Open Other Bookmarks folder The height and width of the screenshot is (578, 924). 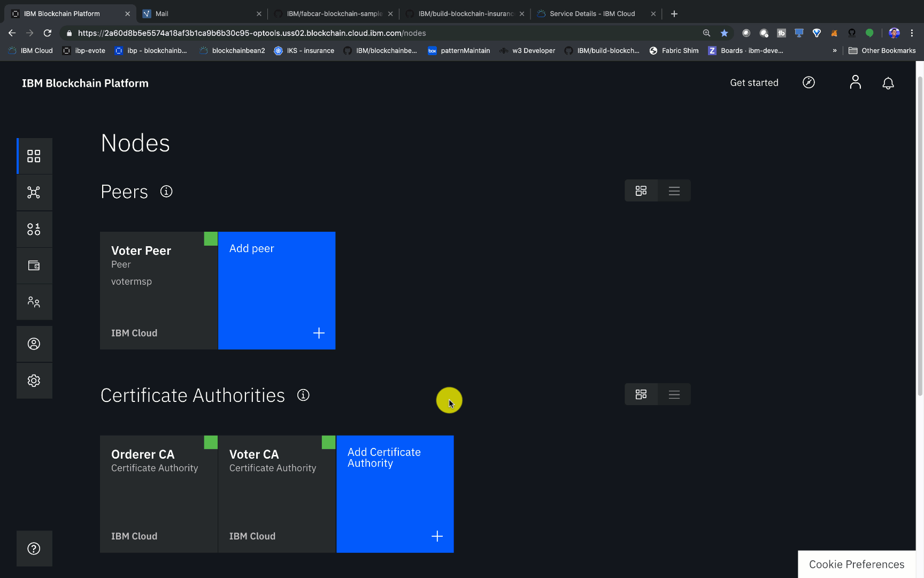(882, 50)
